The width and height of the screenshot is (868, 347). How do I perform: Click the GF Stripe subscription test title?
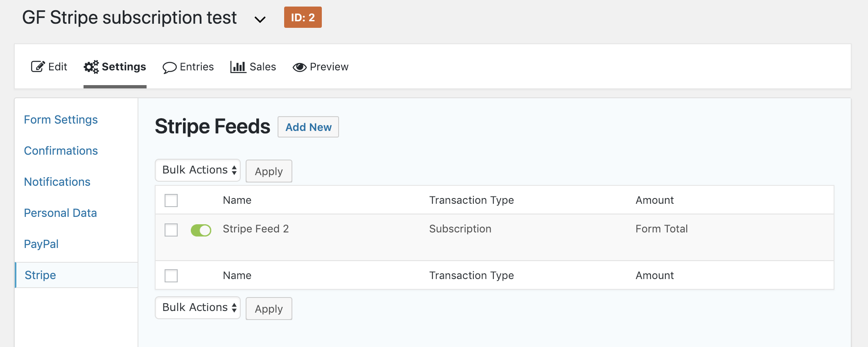[x=129, y=18]
